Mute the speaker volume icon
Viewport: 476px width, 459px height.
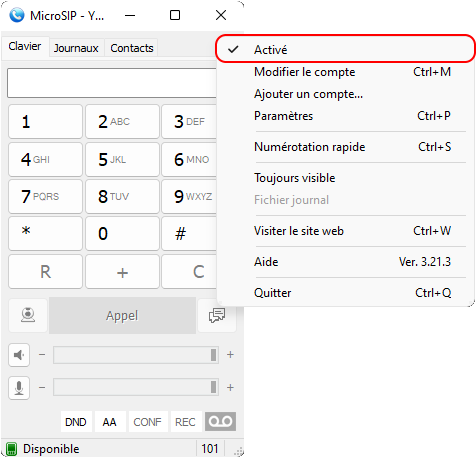coord(19,355)
